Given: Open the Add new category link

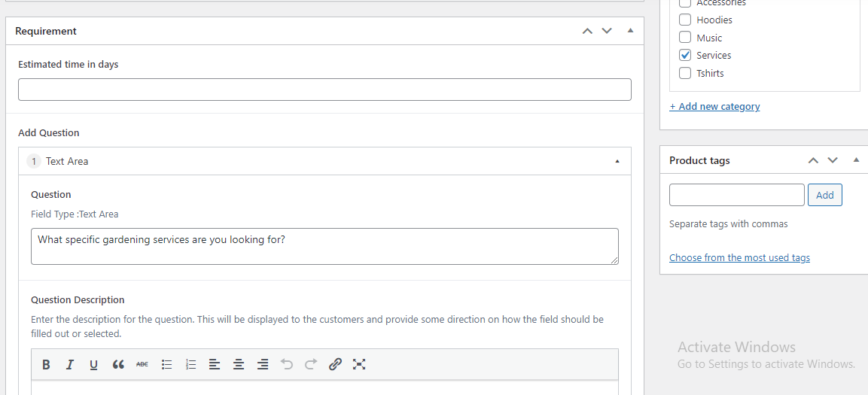Looking at the screenshot, I should [x=714, y=106].
